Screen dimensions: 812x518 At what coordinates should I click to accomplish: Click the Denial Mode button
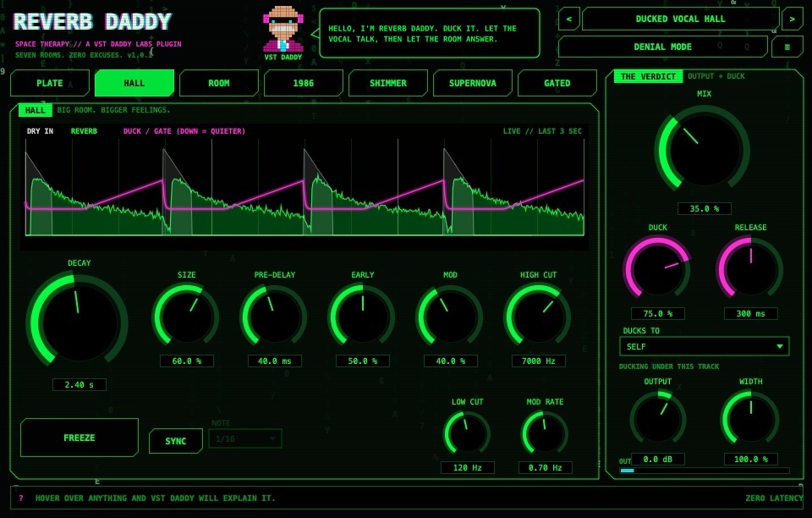point(663,47)
